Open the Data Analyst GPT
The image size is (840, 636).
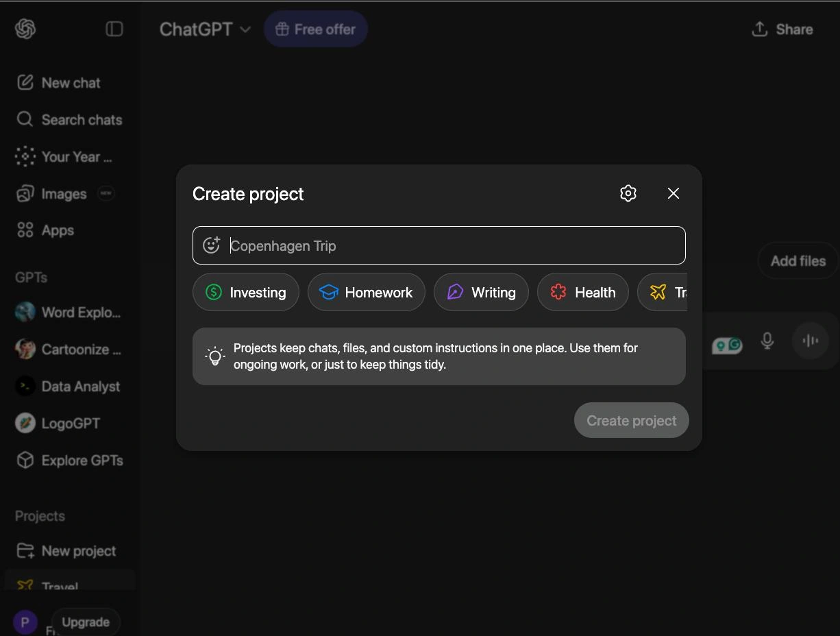69,387
